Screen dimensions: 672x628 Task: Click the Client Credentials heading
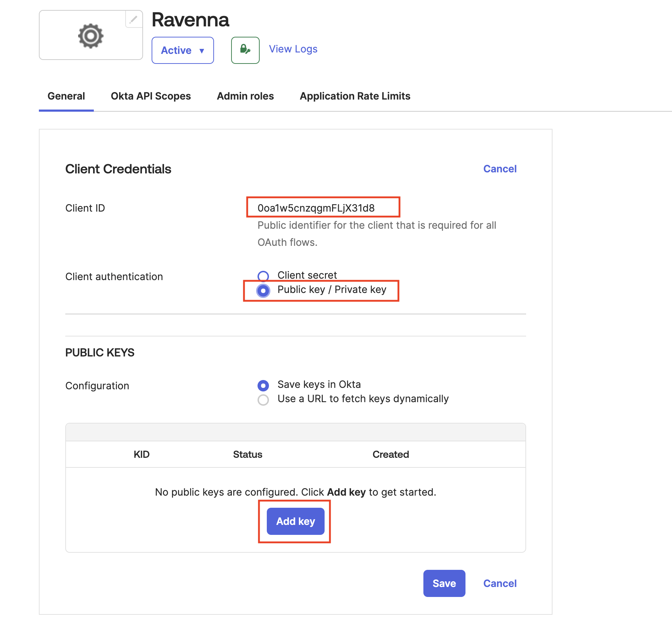[118, 169]
